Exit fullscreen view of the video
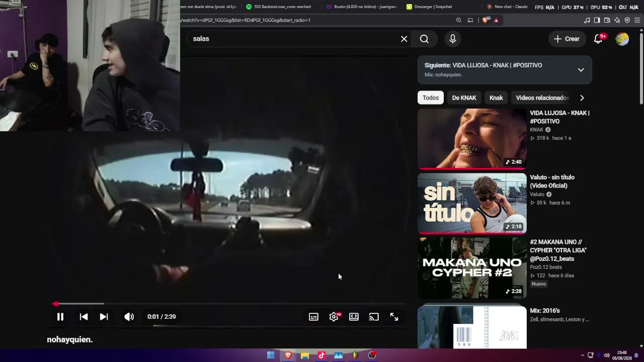Image resolution: width=644 pixels, height=362 pixels. click(394, 317)
